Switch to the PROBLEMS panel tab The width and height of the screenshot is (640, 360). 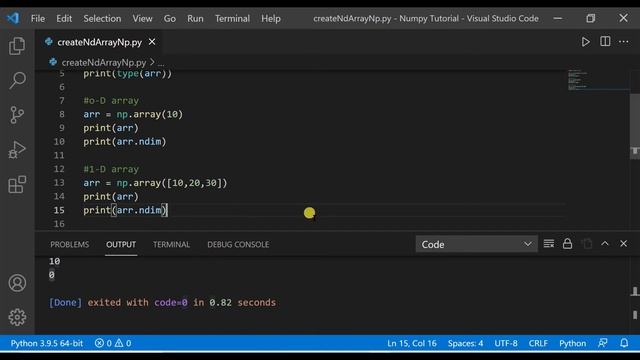(x=69, y=244)
